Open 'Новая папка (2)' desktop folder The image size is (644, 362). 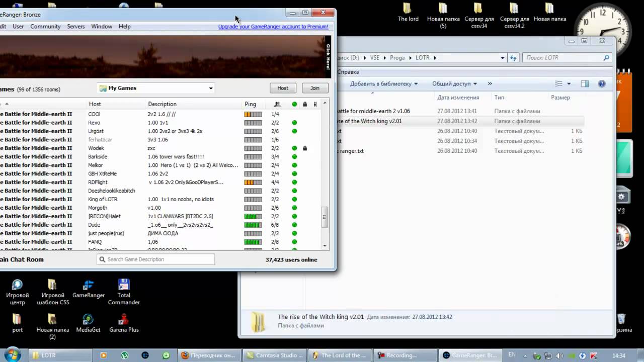pos(53,326)
